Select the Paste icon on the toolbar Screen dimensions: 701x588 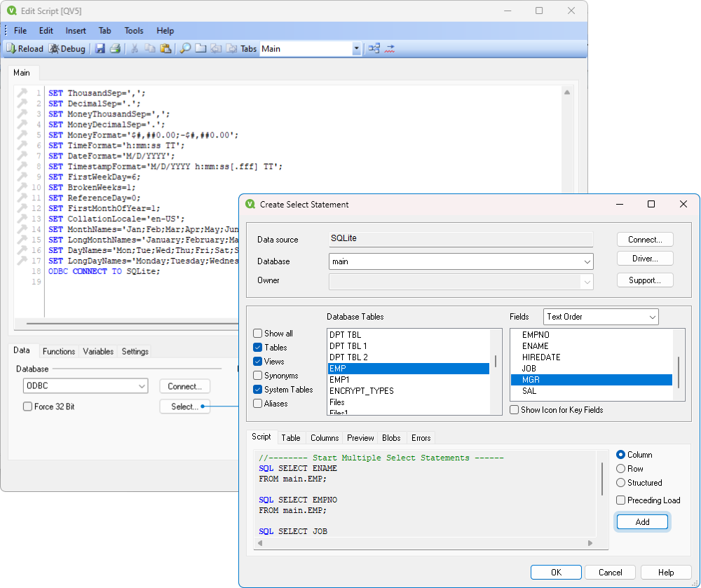click(x=166, y=48)
